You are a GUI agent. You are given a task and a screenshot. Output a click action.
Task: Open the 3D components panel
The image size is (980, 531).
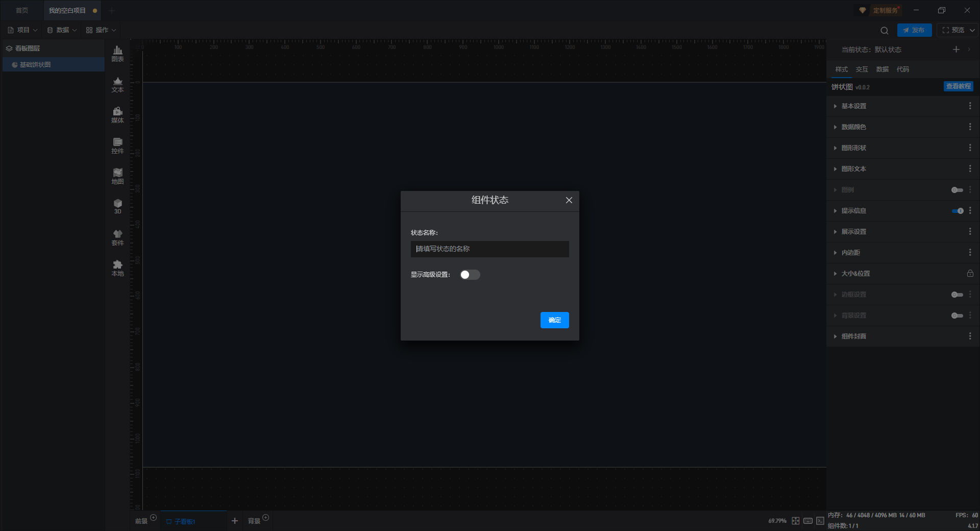(x=117, y=206)
